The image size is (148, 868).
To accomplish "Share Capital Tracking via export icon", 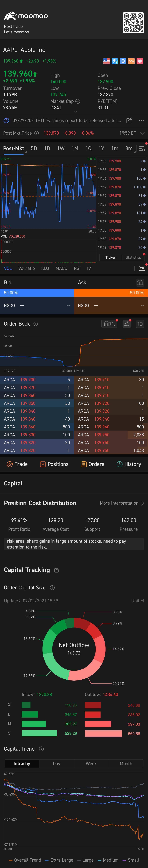I will point(56,570).
